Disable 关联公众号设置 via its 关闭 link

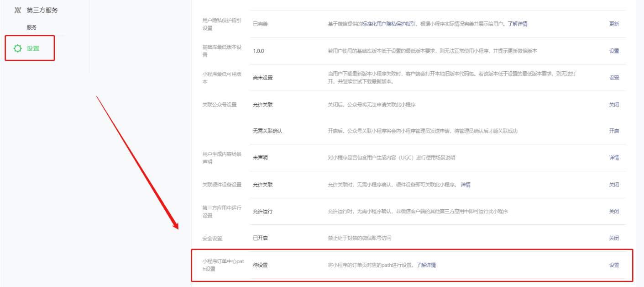point(614,105)
